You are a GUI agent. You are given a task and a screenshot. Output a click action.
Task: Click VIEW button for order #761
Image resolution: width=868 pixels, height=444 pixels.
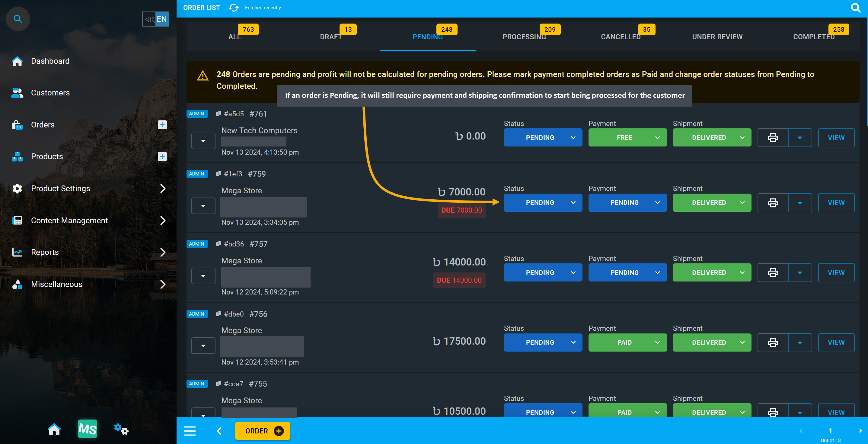(836, 138)
